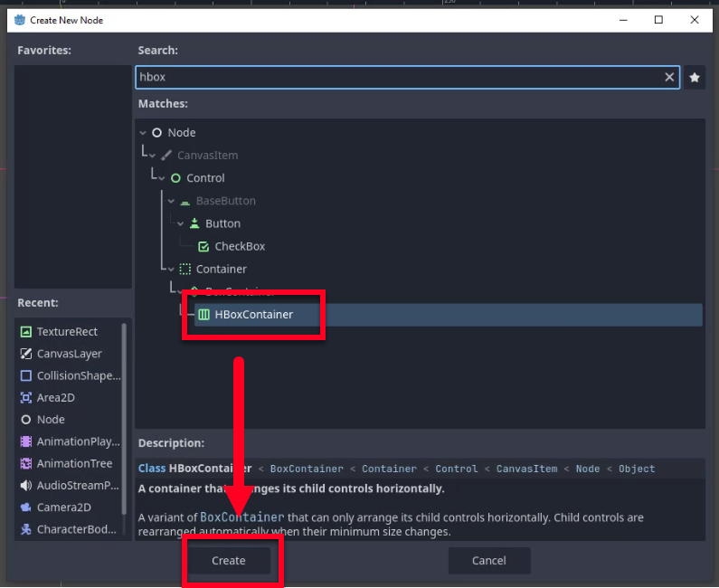This screenshot has width=719, height=588.
Task: Collapse the BaseButton branch
Action: [171, 201]
